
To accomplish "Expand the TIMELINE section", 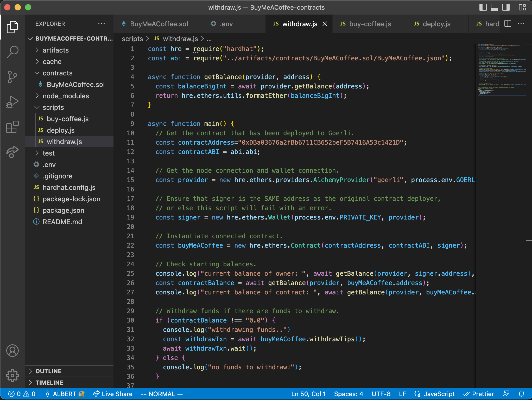I will [x=69, y=383].
